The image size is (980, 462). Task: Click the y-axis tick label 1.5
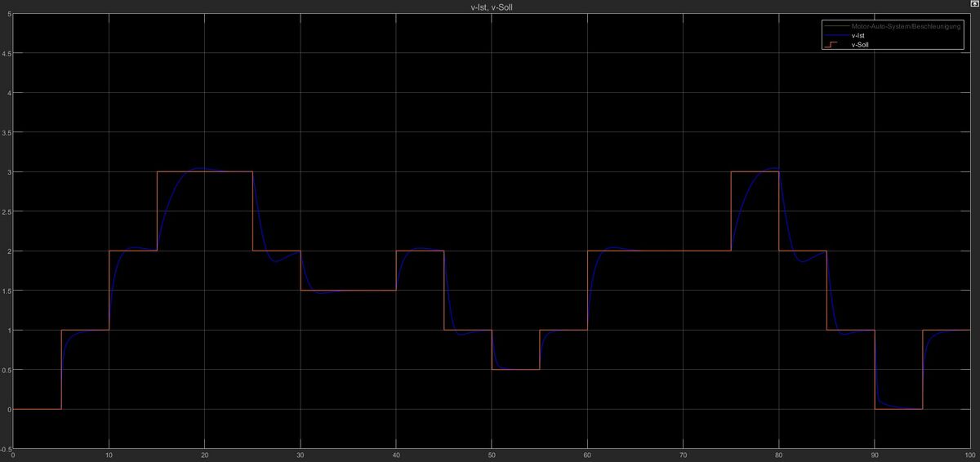pyautogui.click(x=7, y=291)
